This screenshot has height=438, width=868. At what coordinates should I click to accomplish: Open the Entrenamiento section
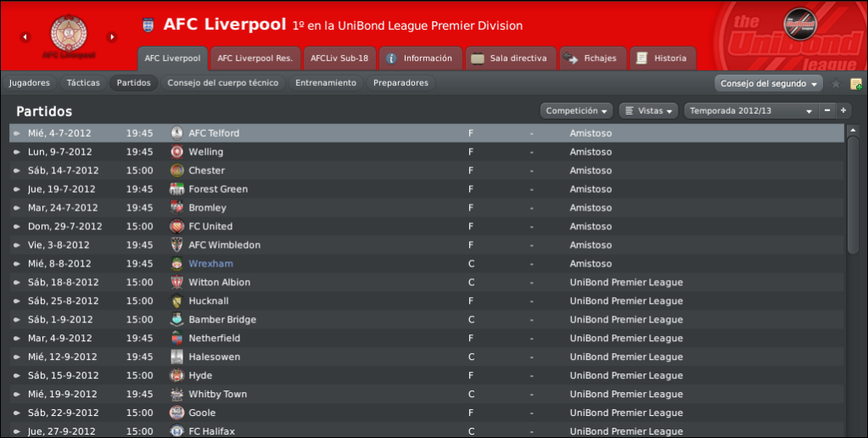tap(326, 83)
